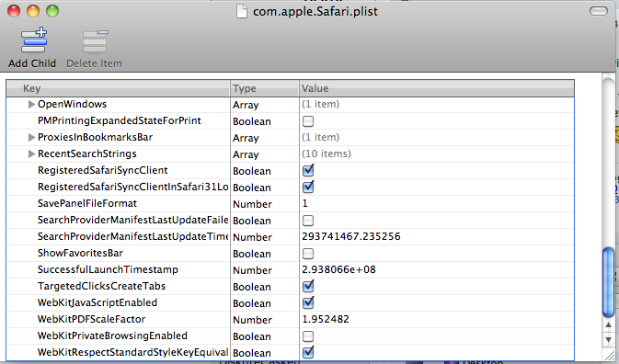Viewport: 619px width, 364px height.
Task: Uncheck RegisteredSafariSyncClientInSafari31Lo checkbox
Action: [x=308, y=187]
